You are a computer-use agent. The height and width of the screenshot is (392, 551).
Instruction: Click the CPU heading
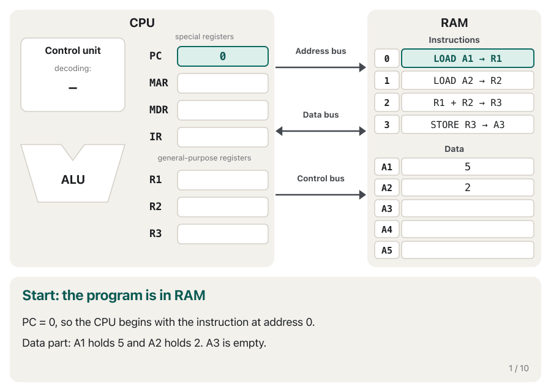pos(142,23)
